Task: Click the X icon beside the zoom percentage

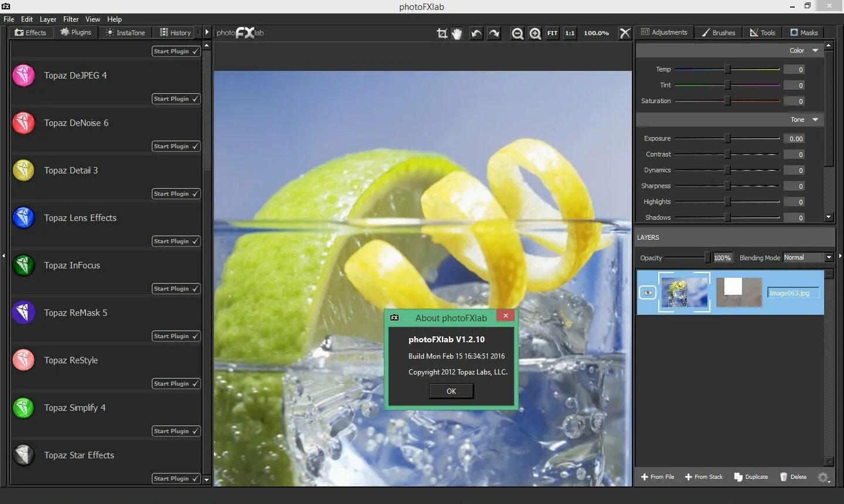Action: click(625, 33)
